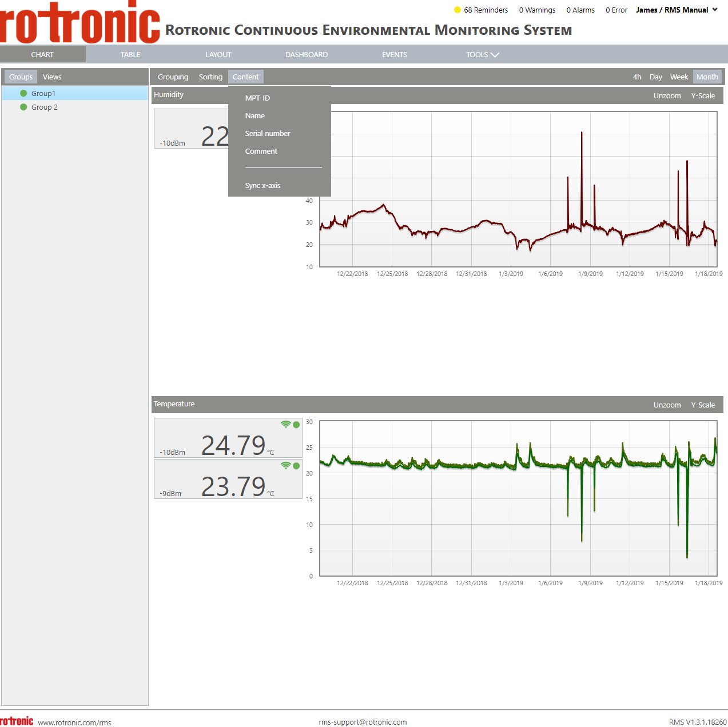Open the TOOLS dropdown menu
728x727 pixels.
click(x=482, y=55)
